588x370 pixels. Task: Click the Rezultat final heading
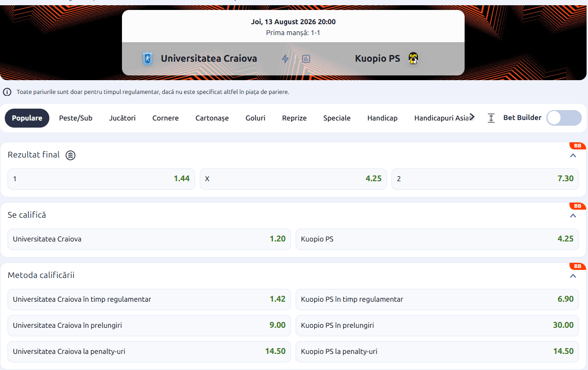click(34, 155)
